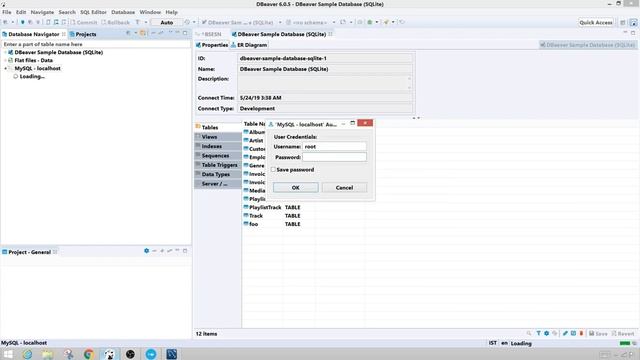The image size is (640, 360).
Task: Click Cancel in the MySQL auth dialog
Action: point(344,188)
